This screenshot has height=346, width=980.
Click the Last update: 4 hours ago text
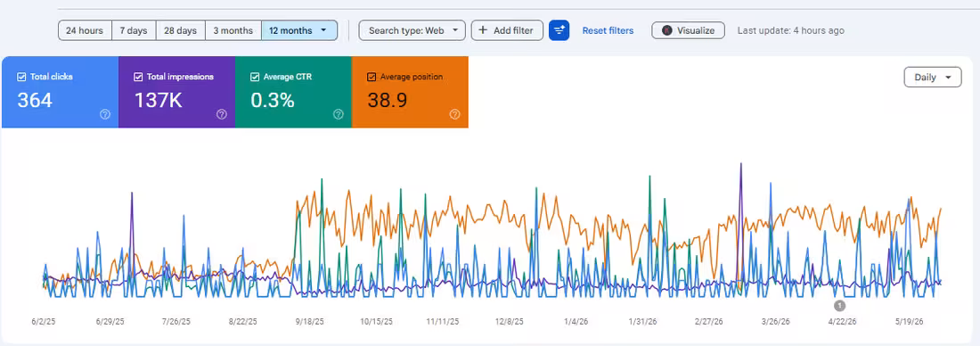tap(790, 30)
